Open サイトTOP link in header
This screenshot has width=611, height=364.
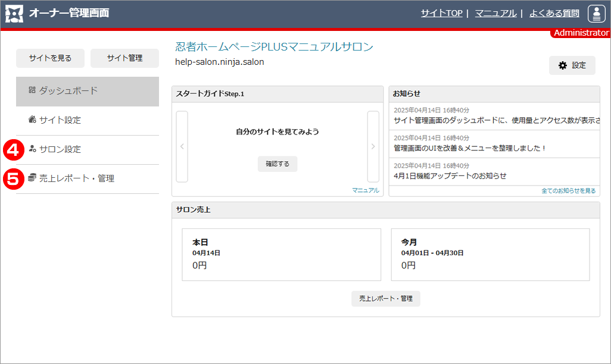(x=441, y=13)
